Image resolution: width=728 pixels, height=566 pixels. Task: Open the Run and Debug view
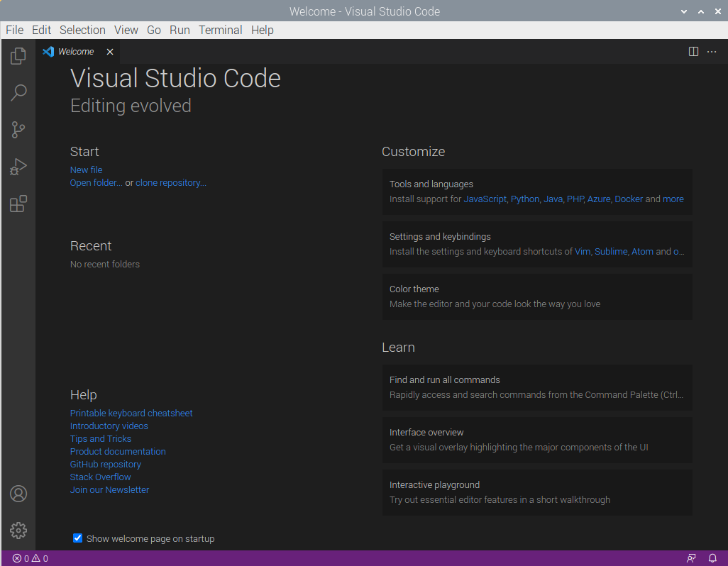pos(18,167)
